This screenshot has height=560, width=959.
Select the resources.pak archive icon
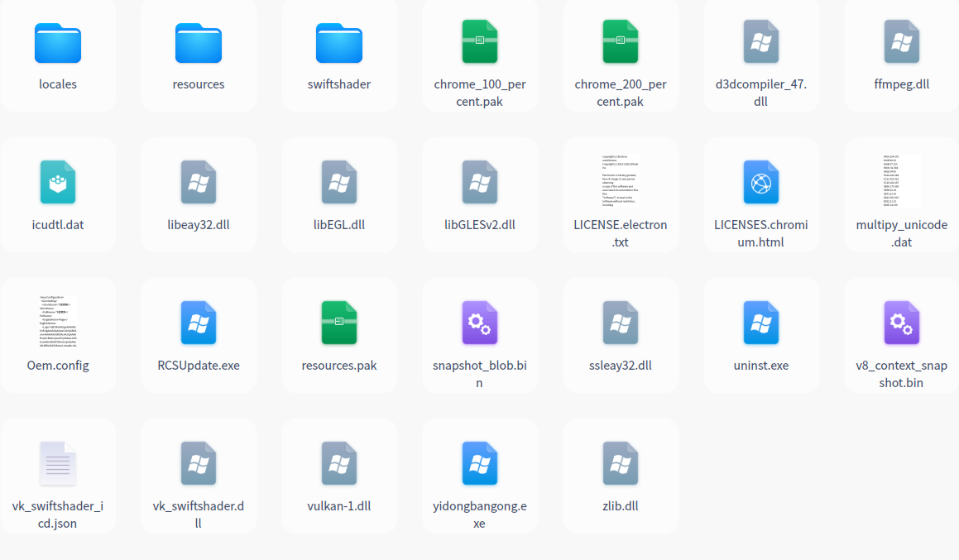(338, 323)
